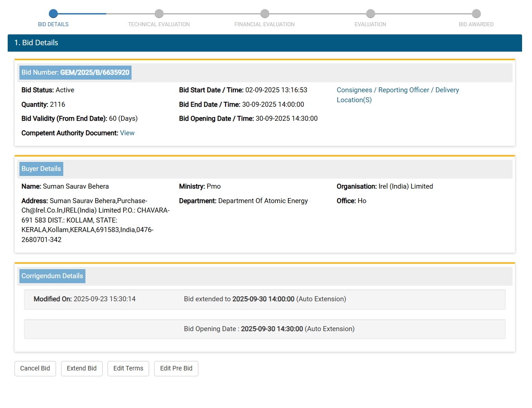The width and height of the screenshot is (532, 408).
Task: Click the Bid Number GEM/2025/B/6635920 badge
Action: (x=75, y=72)
